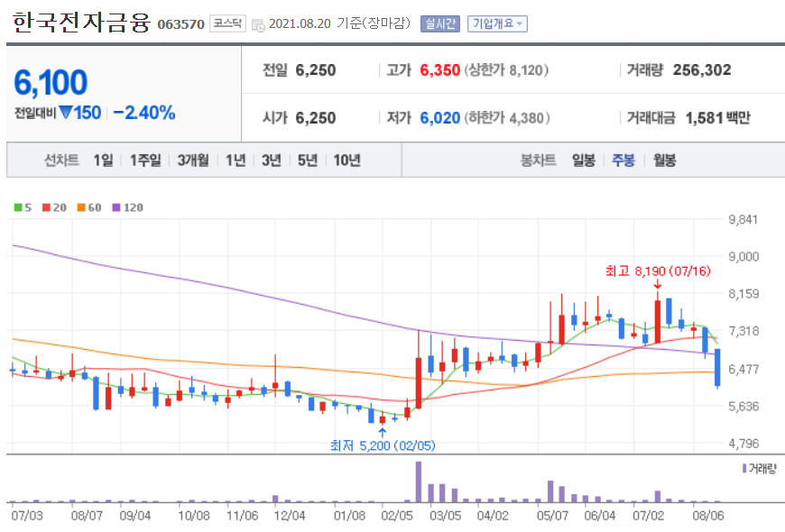Open the 기업개요 dropdown
The image size is (785, 532).
[497, 23]
